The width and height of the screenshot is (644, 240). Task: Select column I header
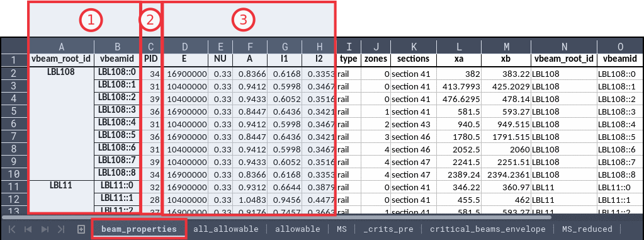tap(349, 47)
